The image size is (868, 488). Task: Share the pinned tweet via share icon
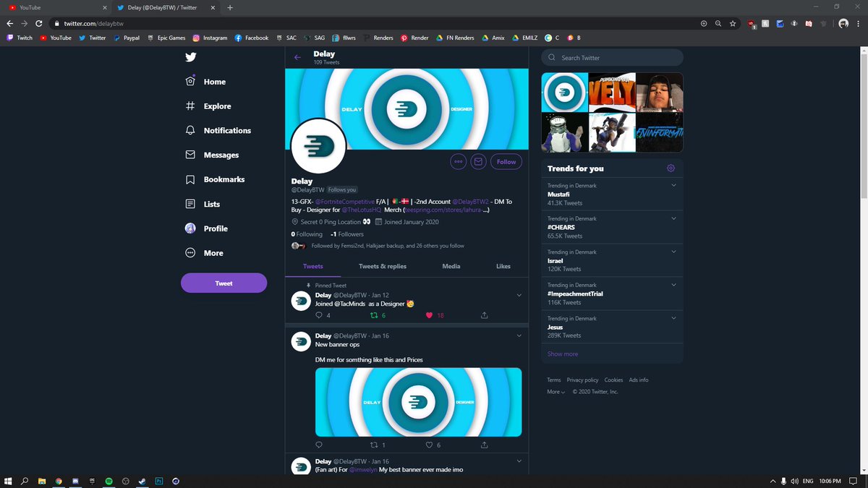click(x=484, y=315)
